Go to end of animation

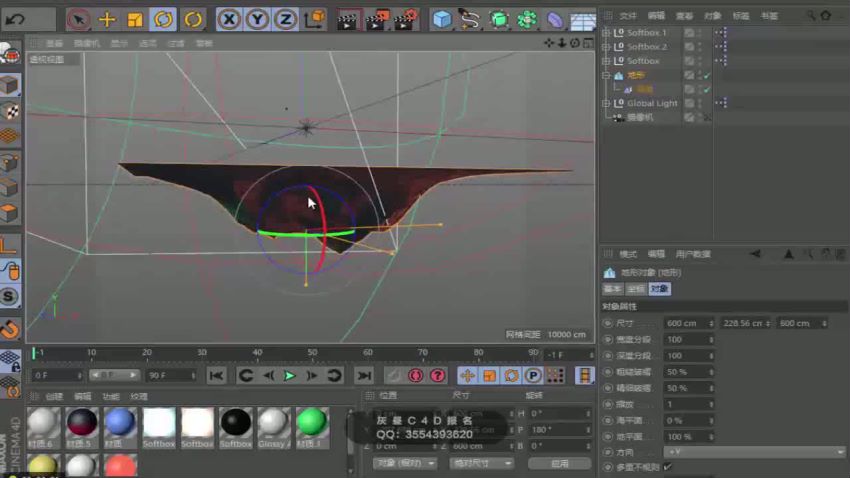[x=364, y=376]
